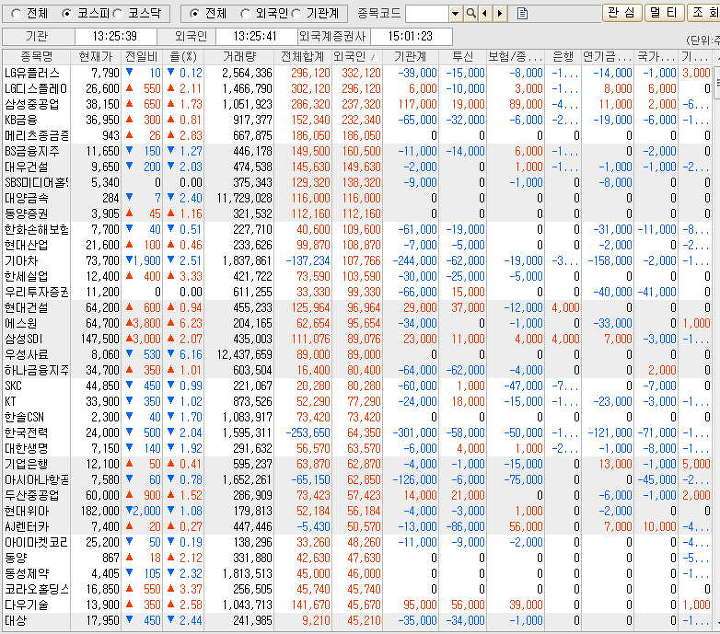Select the KB금융 row

click(358, 120)
